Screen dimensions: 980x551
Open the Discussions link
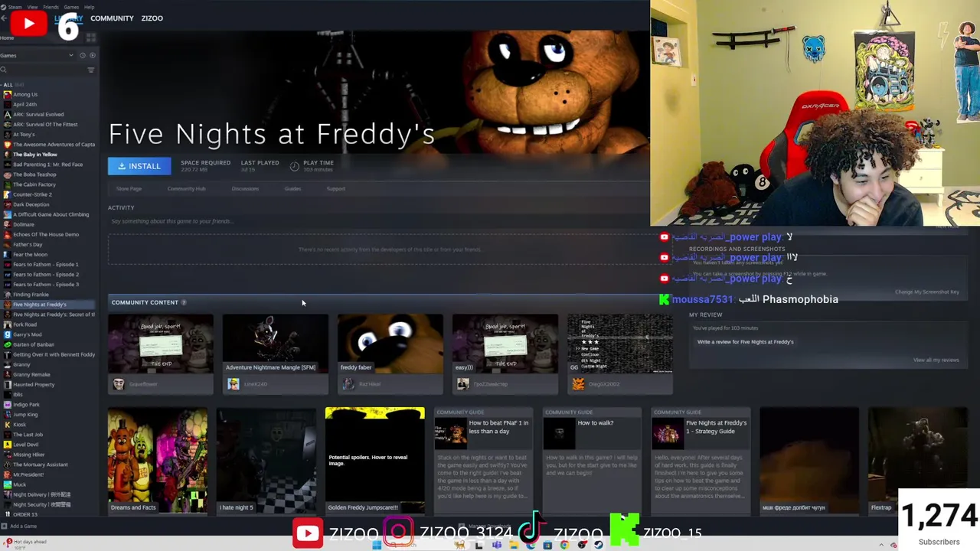(x=245, y=189)
